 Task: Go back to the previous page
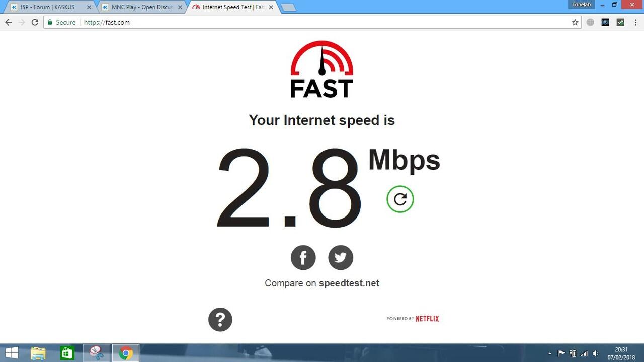pos(8,22)
